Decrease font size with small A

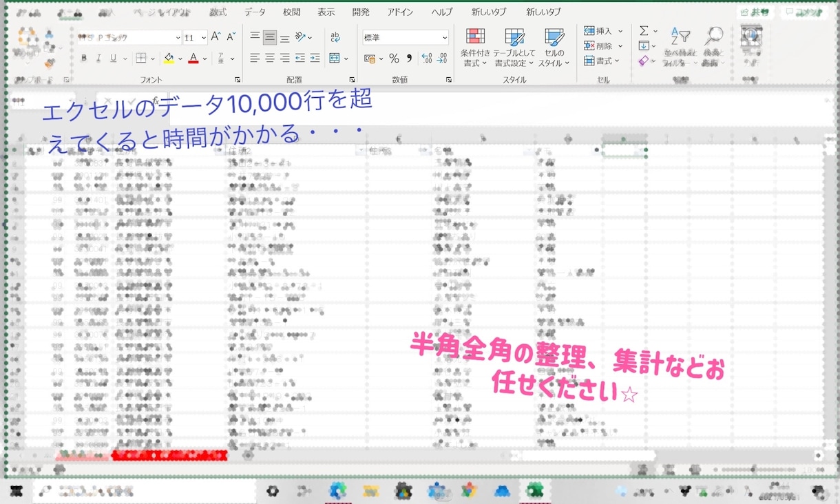point(231,37)
